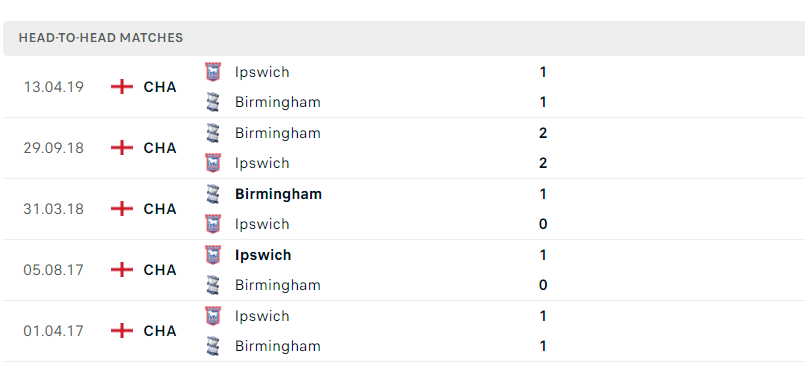Click Ipswich crest in 13.04.19 match

(213, 72)
